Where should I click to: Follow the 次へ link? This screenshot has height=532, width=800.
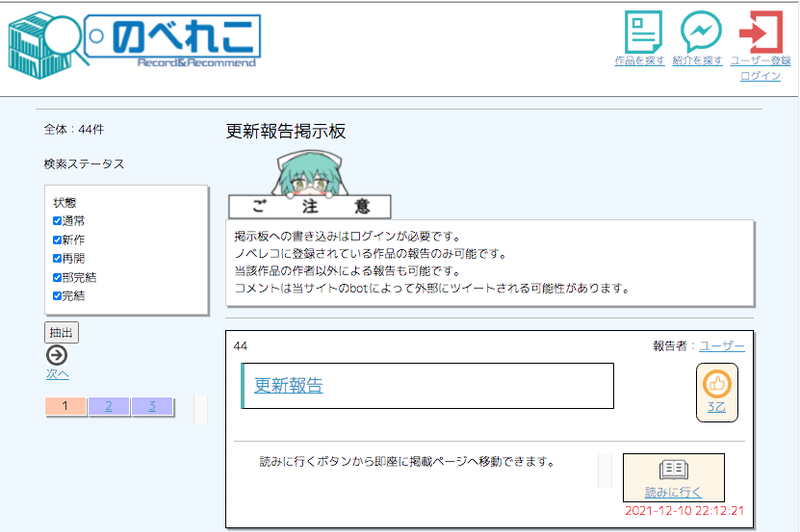(57, 374)
